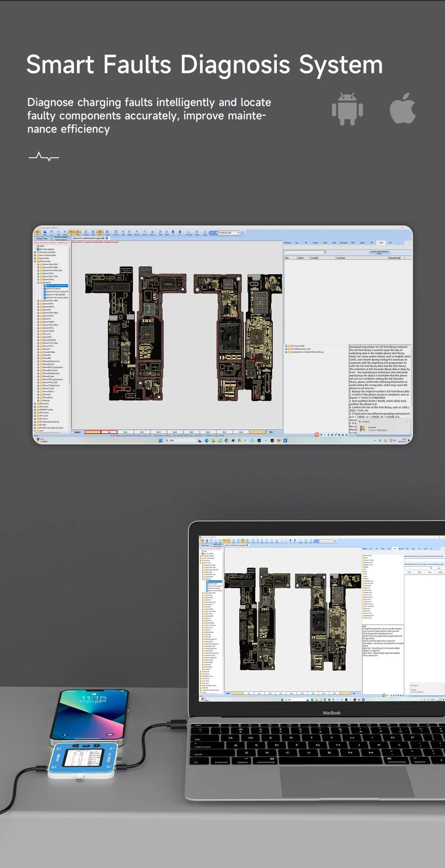Click the D-screen dual screen icon
The image size is (445, 868).
189,233
